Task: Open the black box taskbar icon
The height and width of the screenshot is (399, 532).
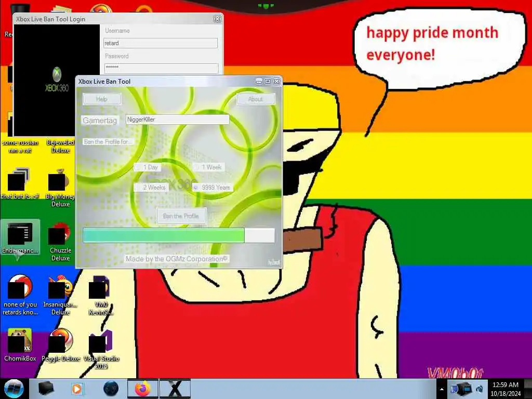Action: pyautogui.click(x=46, y=389)
